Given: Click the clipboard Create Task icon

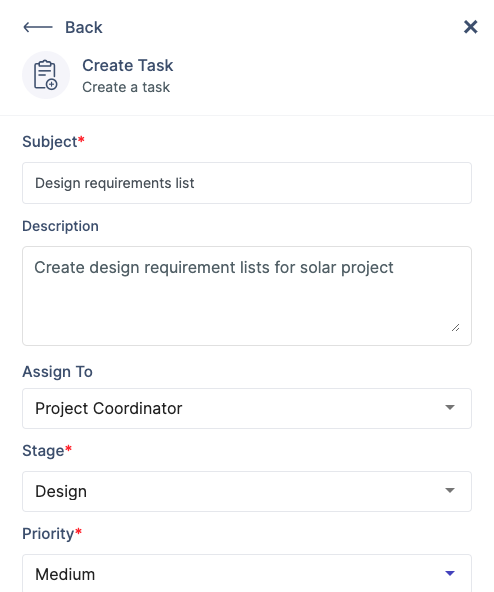Looking at the screenshot, I should 46,75.
